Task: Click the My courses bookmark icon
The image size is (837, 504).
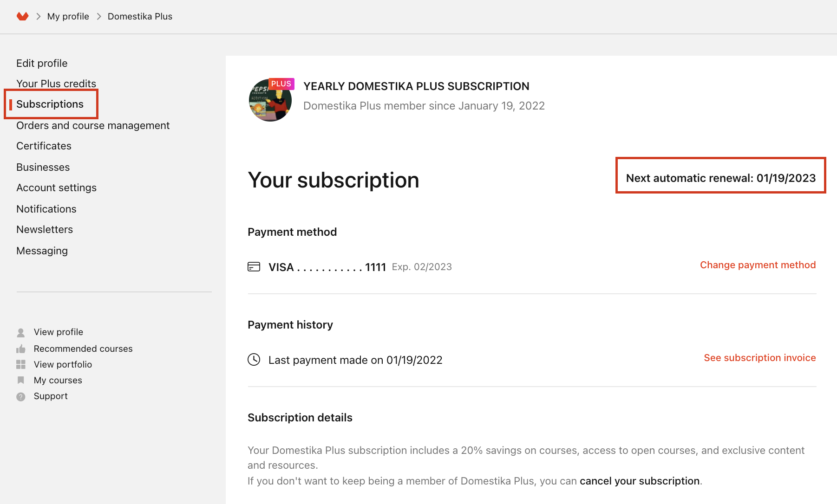Action: (x=21, y=380)
